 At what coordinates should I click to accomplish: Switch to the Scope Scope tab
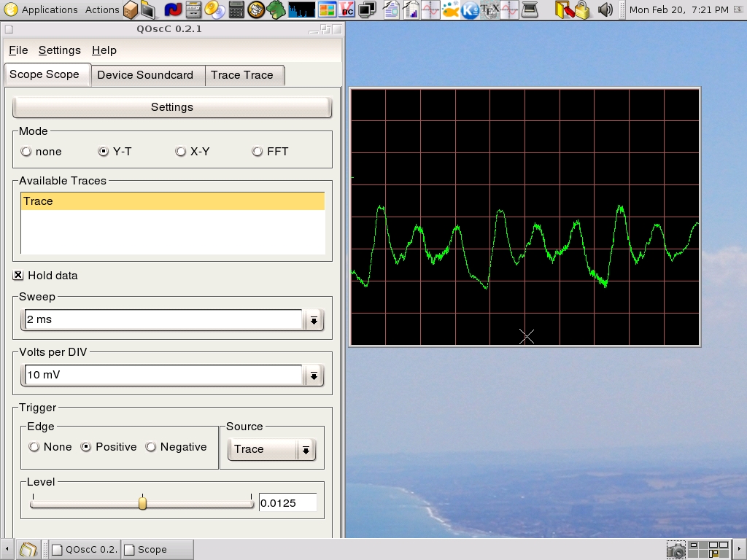click(x=47, y=75)
